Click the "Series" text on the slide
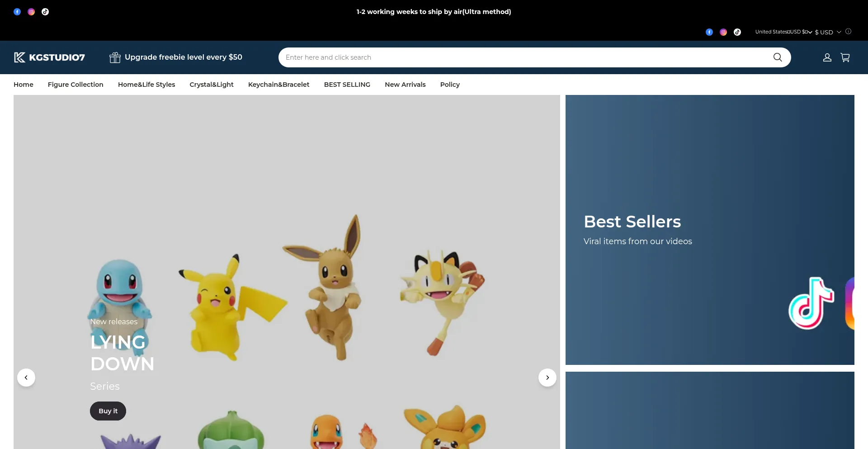 (x=105, y=386)
